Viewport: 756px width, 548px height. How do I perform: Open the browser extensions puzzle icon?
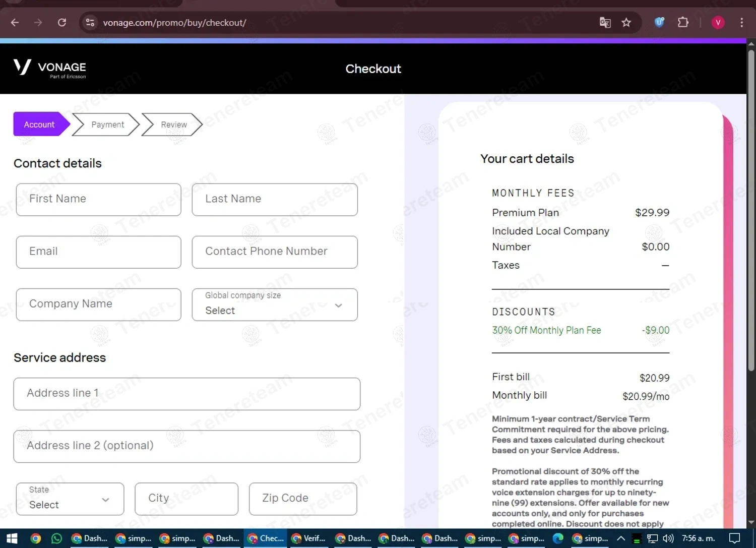(683, 22)
